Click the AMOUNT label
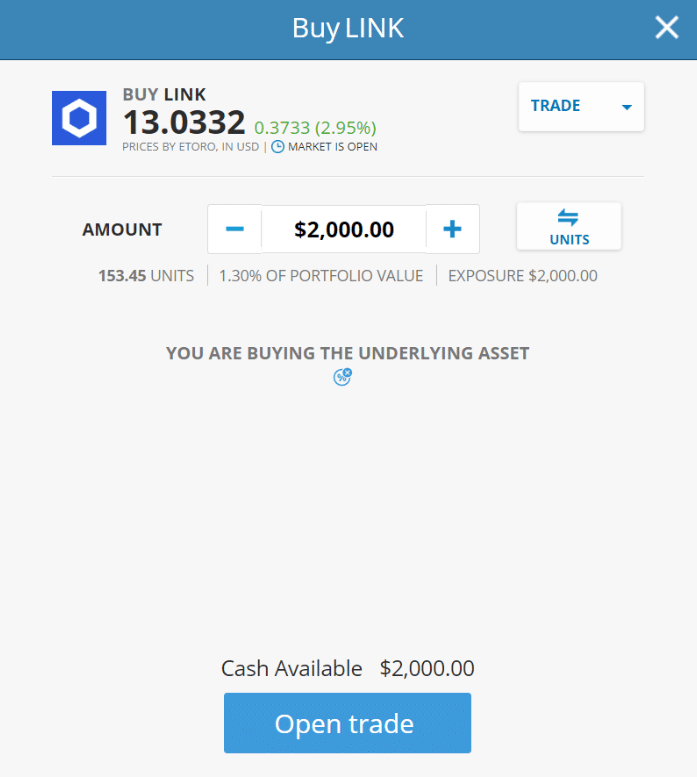This screenshot has height=777, width=697. click(122, 229)
